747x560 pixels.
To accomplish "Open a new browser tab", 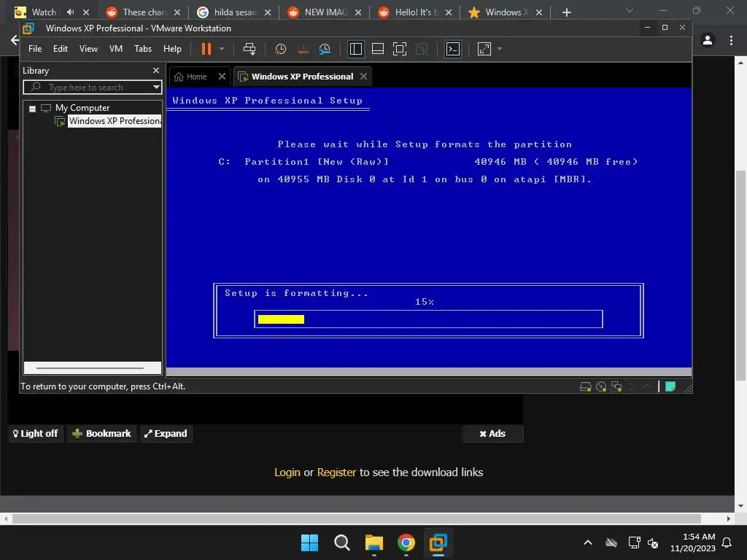I will tap(566, 12).
